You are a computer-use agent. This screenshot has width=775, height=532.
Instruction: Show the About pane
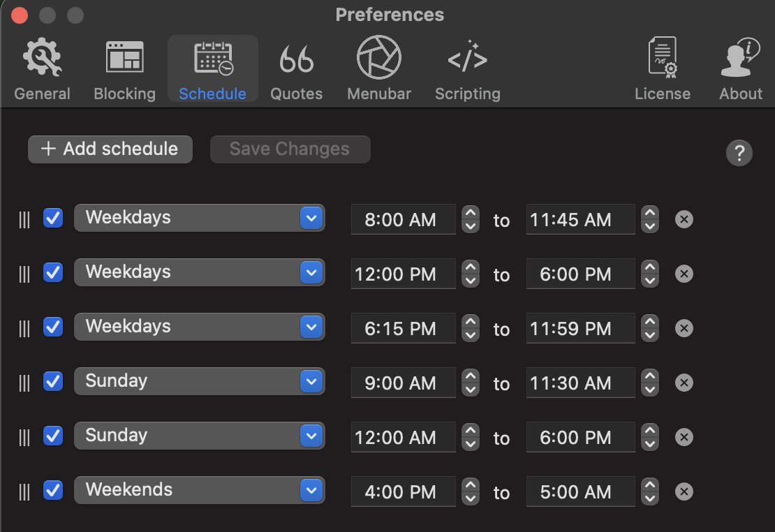pos(740,69)
